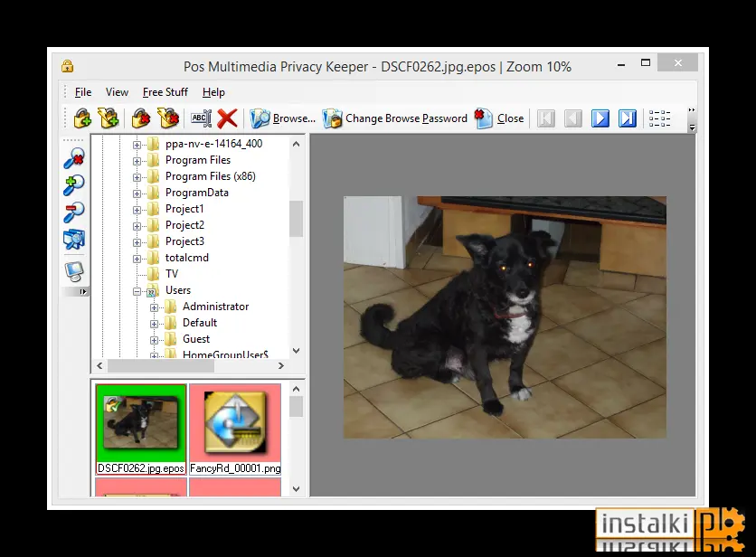This screenshot has height=557, width=756.
Task: Click Change Browse Password button
Action: pos(395,118)
